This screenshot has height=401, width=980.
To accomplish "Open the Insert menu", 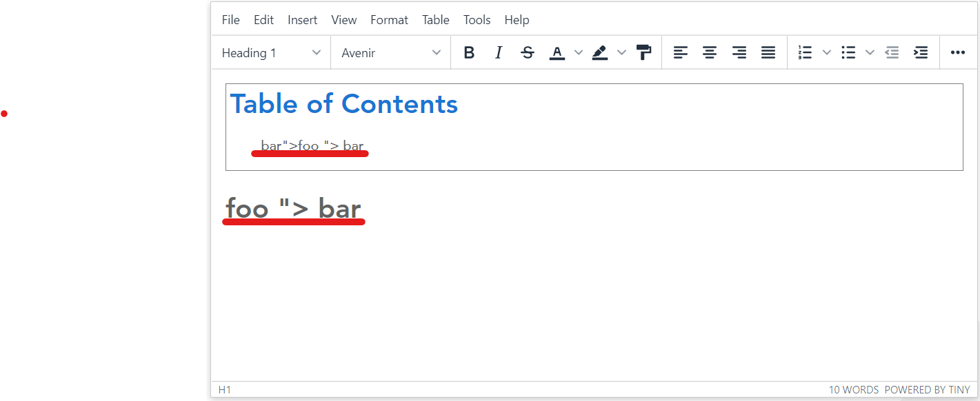I will (x=302, y=19).
